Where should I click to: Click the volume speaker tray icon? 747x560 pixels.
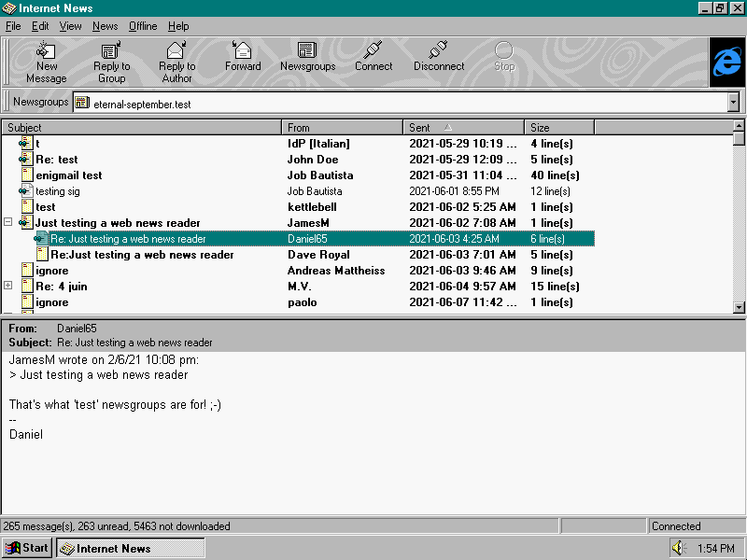[679, 549]
